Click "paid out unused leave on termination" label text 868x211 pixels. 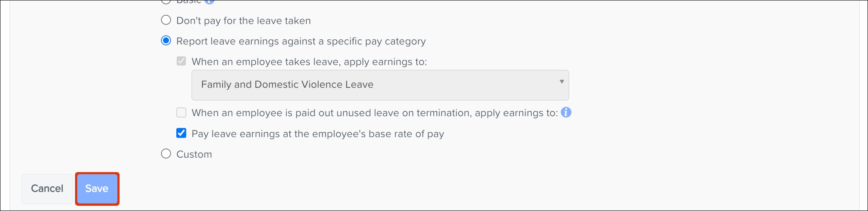(x=374, y=113)
